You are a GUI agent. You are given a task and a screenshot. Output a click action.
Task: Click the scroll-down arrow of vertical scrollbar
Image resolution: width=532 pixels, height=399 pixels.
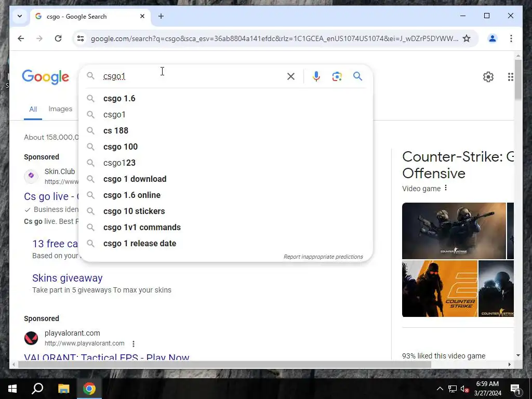click(518, 355)
